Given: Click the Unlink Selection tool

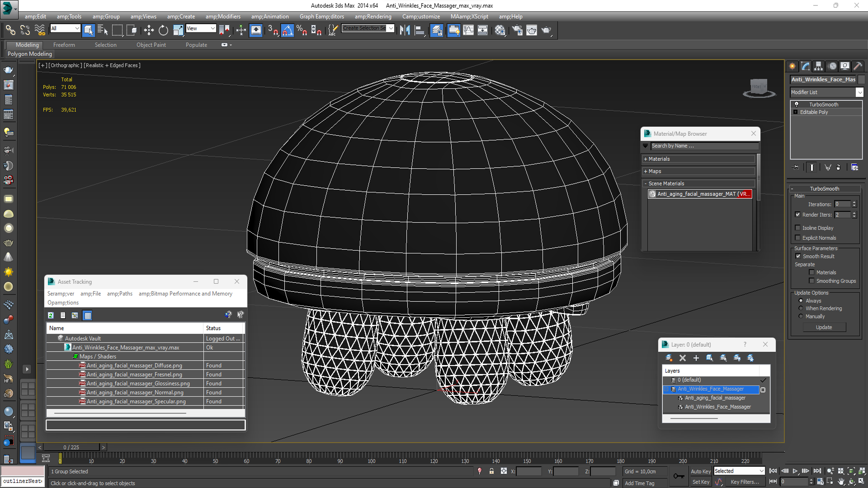Looking at the screenshot, I should (x=25, y=30).
